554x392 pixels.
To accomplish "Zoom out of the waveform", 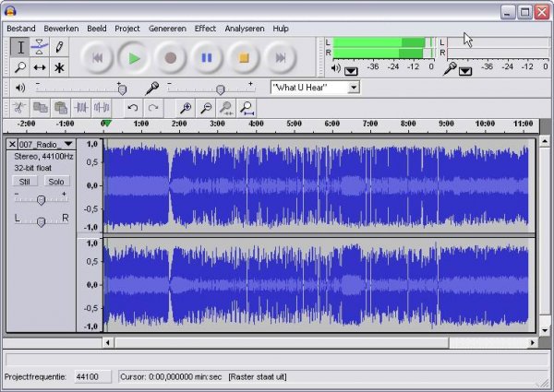I will tap(206, 108).
